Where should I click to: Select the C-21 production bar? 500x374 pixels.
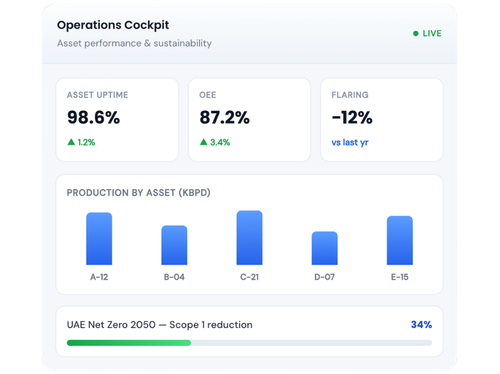(x=249, y=238)
